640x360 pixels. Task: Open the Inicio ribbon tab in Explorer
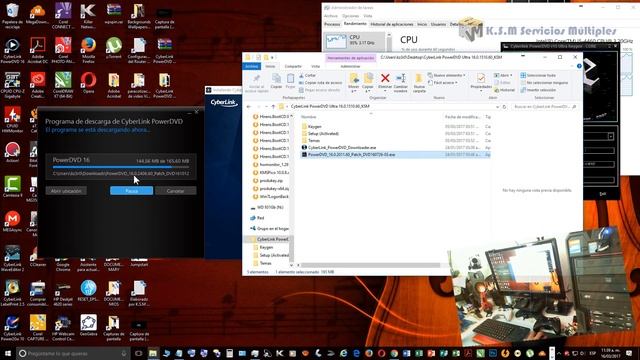(x=270, y=66)
